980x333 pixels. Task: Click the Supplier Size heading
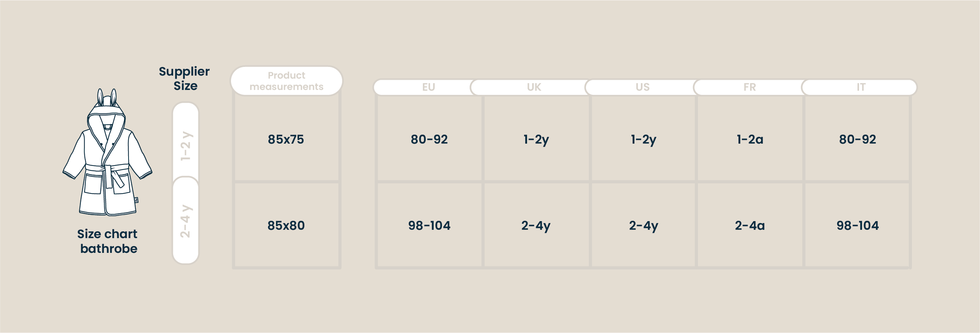coord(185,78)
